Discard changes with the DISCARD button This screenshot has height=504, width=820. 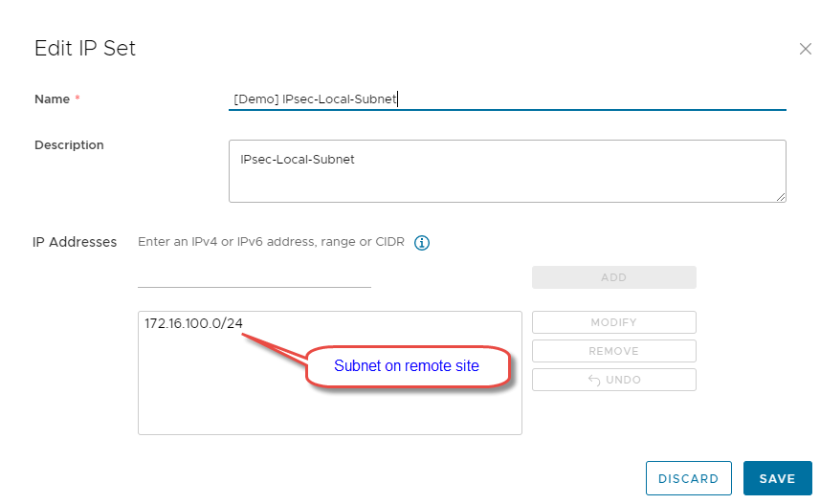[688, 478]
